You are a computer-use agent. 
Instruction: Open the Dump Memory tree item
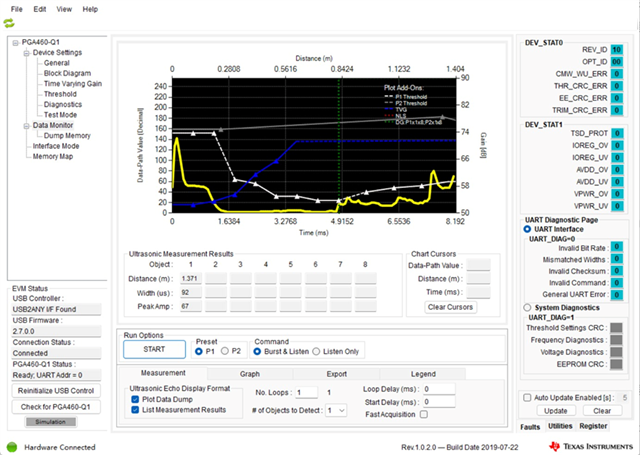(x=67, y=136)
